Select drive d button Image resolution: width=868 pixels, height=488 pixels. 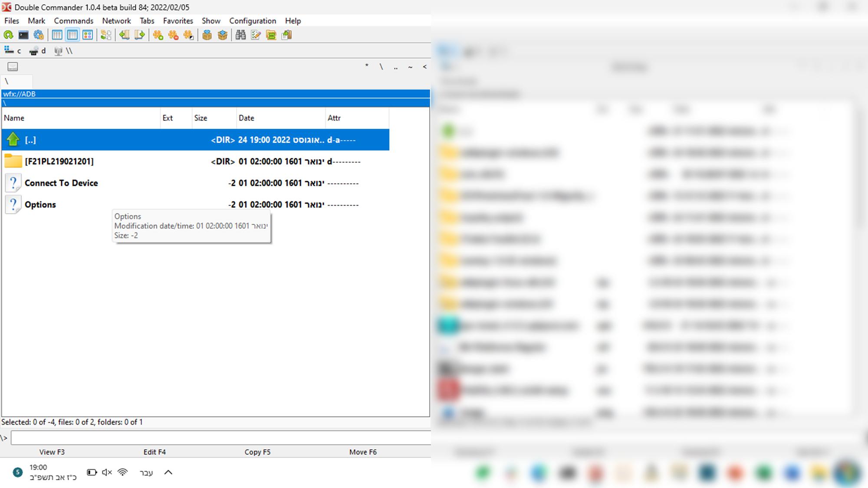tap(37, 51)
